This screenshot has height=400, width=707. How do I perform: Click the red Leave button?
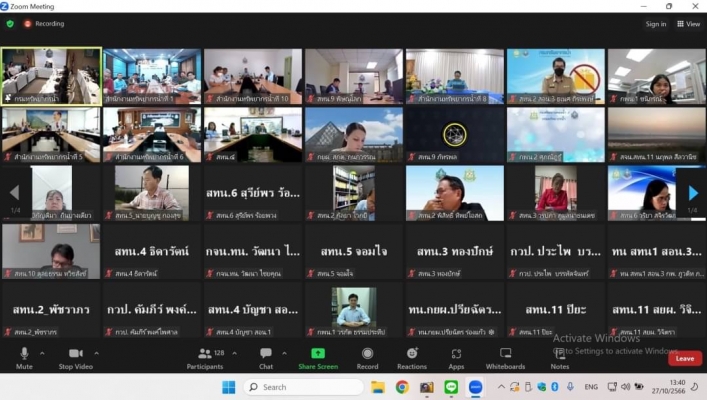click(684, 359)
